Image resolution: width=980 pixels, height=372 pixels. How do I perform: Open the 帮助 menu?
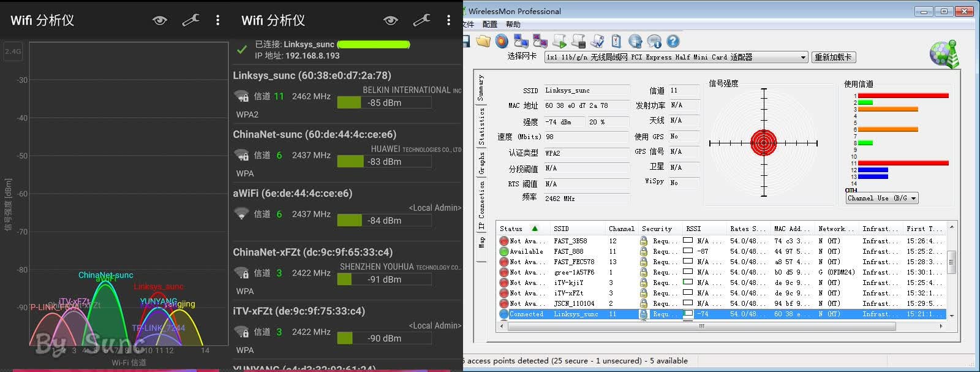[x=513, y=25]
